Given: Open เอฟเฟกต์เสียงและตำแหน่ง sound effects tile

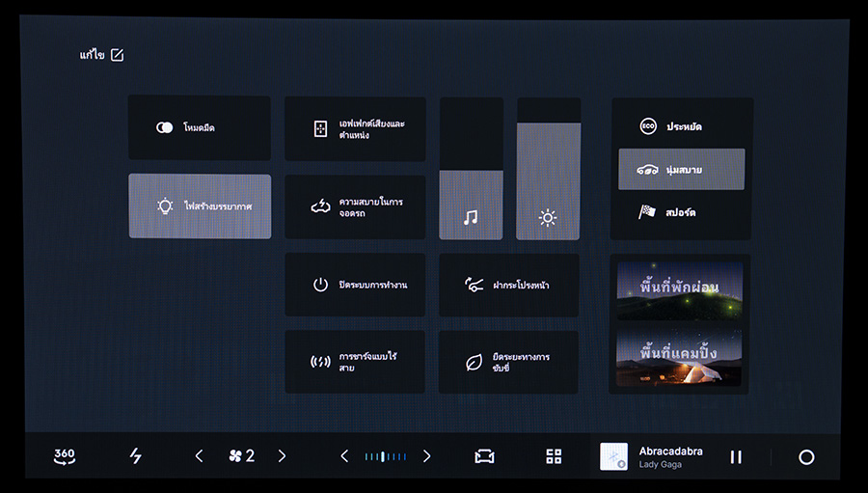Looking at the screenshot, I should coord(355,129).
